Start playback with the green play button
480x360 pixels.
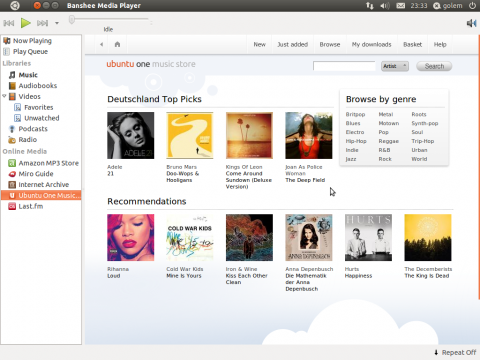click(25, 23)
